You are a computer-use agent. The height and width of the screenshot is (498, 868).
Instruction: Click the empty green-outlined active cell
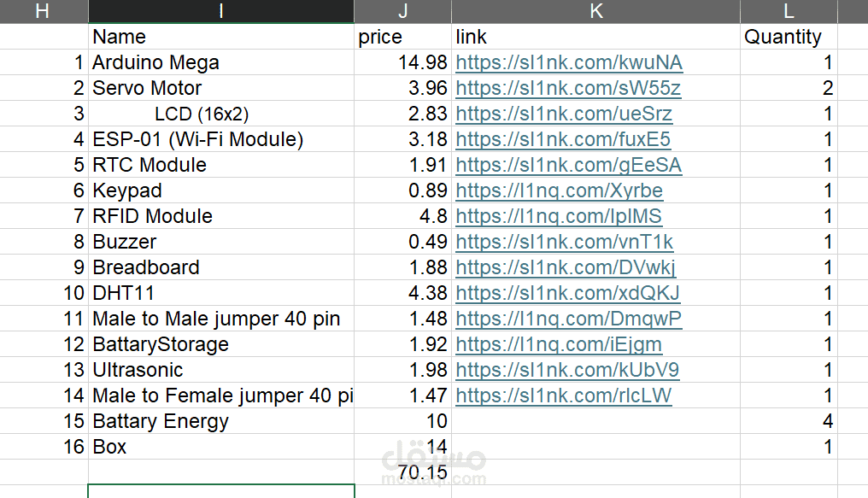[x=221, y=491]
